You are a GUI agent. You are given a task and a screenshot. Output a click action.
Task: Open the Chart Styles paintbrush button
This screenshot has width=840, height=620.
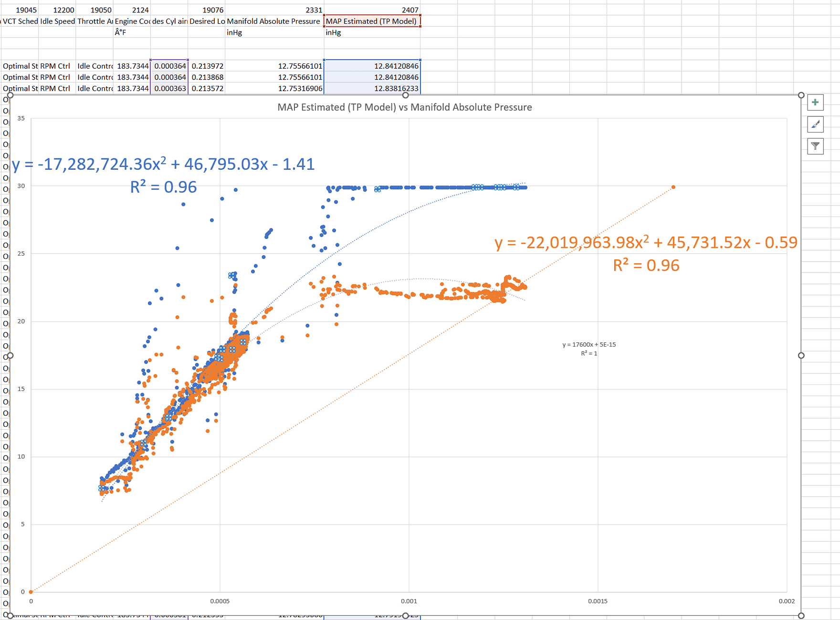[x=815, y=124]
